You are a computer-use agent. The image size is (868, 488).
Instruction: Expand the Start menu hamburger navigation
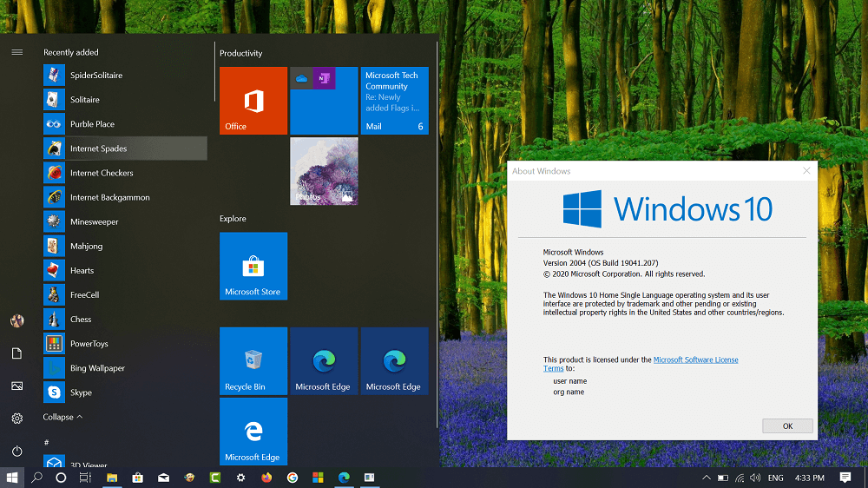17,52
